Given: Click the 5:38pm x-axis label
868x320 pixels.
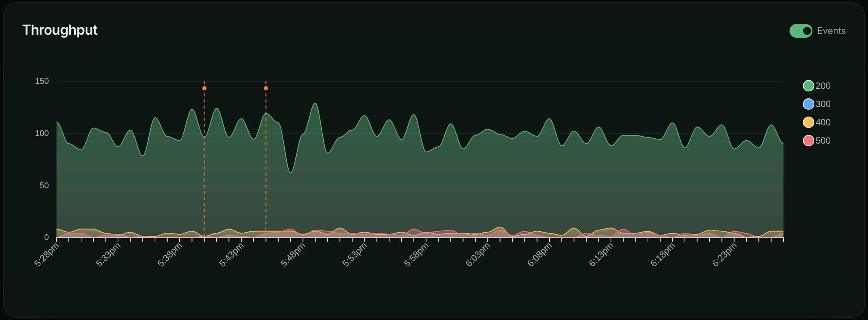Looking at the screenshot, I should click(x=170, y=254).
